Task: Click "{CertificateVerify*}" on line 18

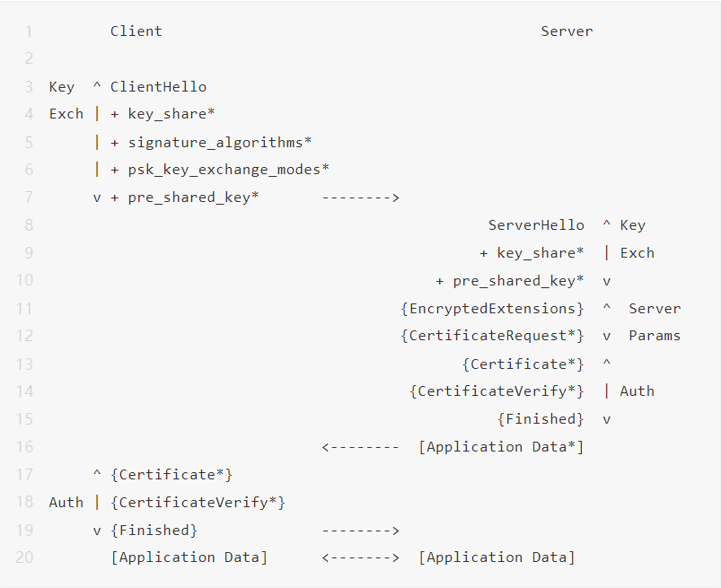Action: click(x=198, y=503)
